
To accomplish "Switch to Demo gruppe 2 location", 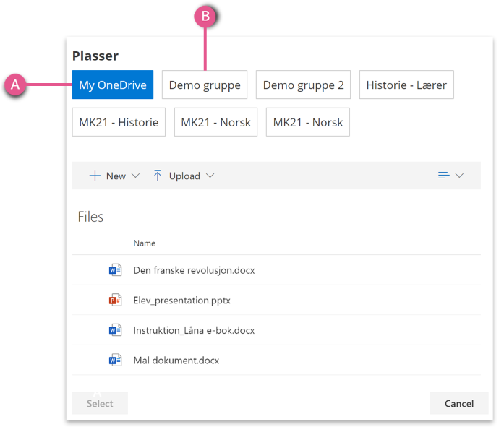I will pos(304,85).
